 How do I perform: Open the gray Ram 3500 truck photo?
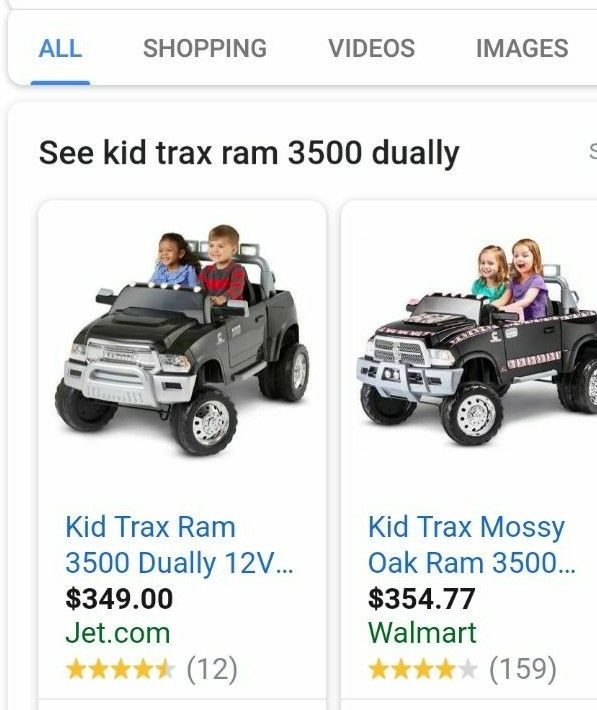(x=182, y=341)
